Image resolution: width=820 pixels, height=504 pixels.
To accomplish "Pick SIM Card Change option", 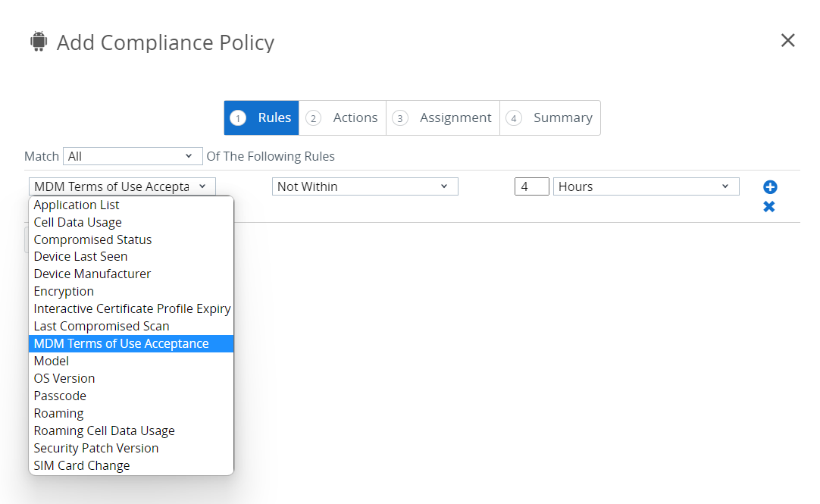I will 82,465.
